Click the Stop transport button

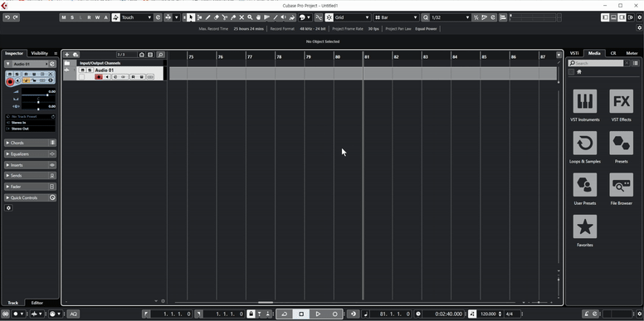301,314
